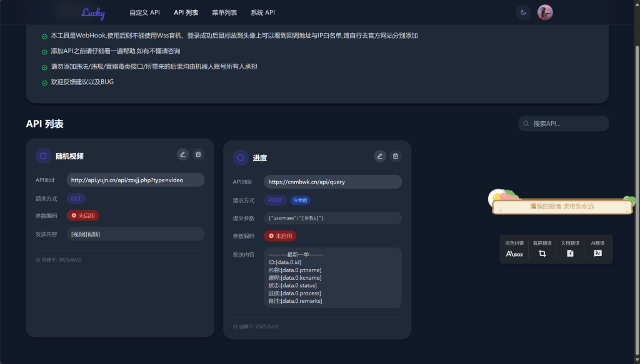Delete the 进度 API entry
Screen dimensions: 640x364
396,156
